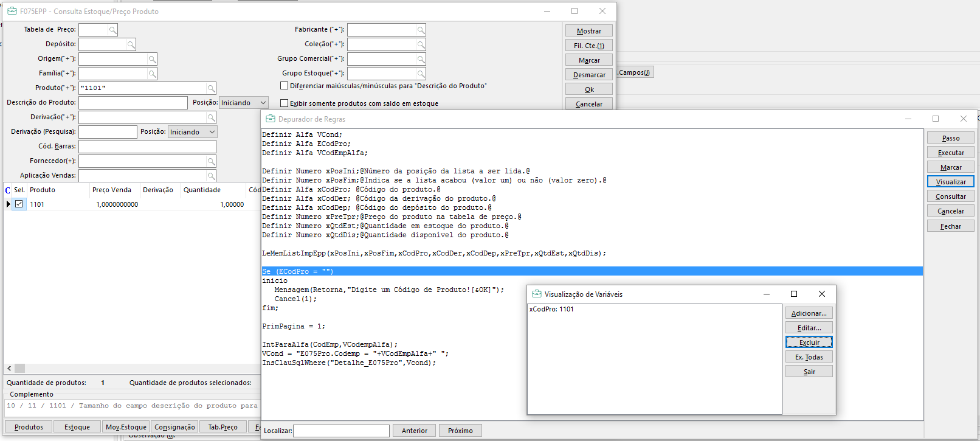Click Fil. Cte.(1) button
The image size is (980, 441).
(x=589, y=46)
